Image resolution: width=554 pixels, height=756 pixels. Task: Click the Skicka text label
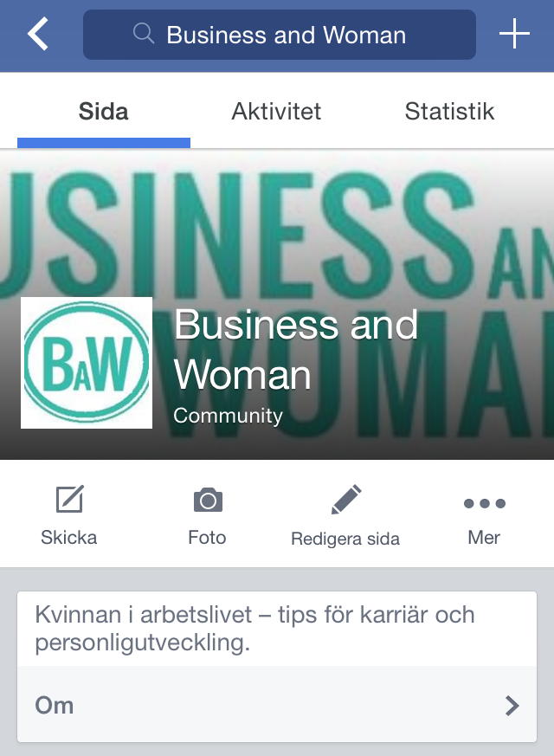69,538
